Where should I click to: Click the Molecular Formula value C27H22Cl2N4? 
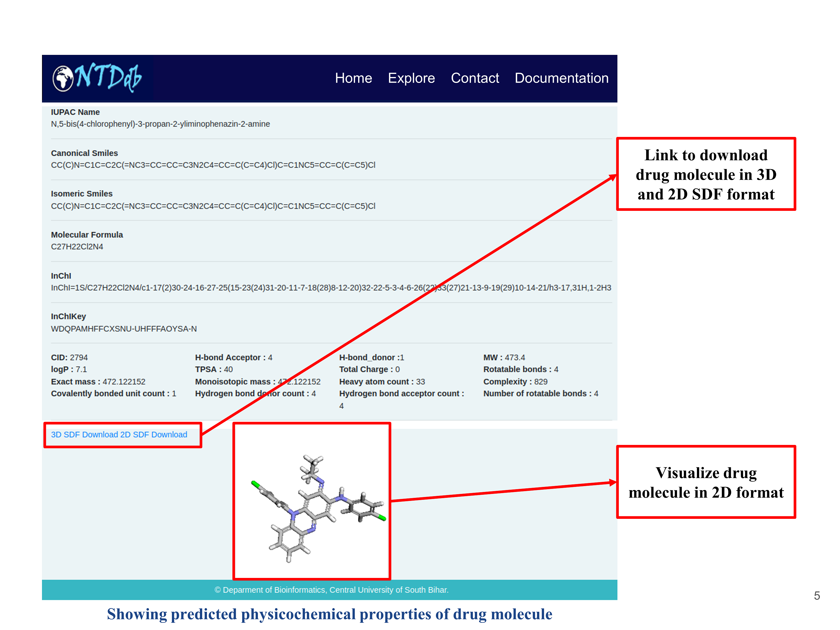click(x=77, y=246)
